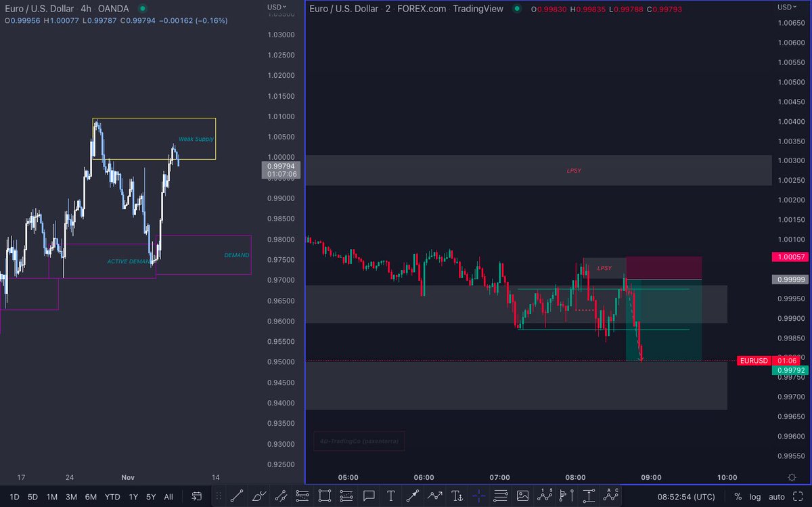Set the date range to All
Viewport: 812px width, 507px height.
point(168,497)
